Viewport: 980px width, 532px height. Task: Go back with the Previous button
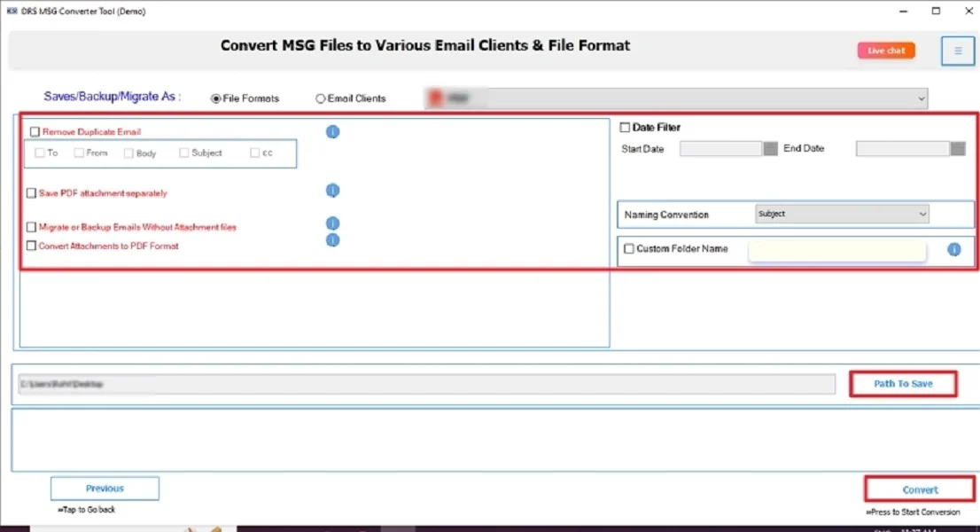(105, 489)
